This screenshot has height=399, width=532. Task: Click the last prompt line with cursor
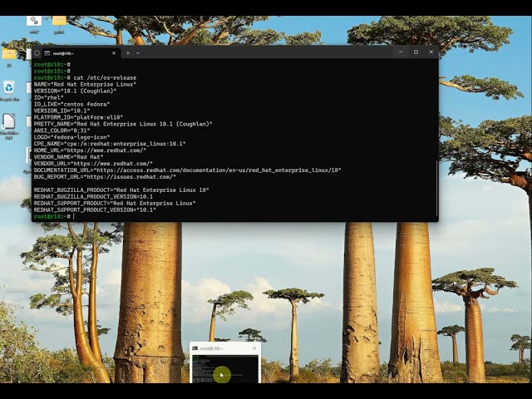(x=54, y=216)
